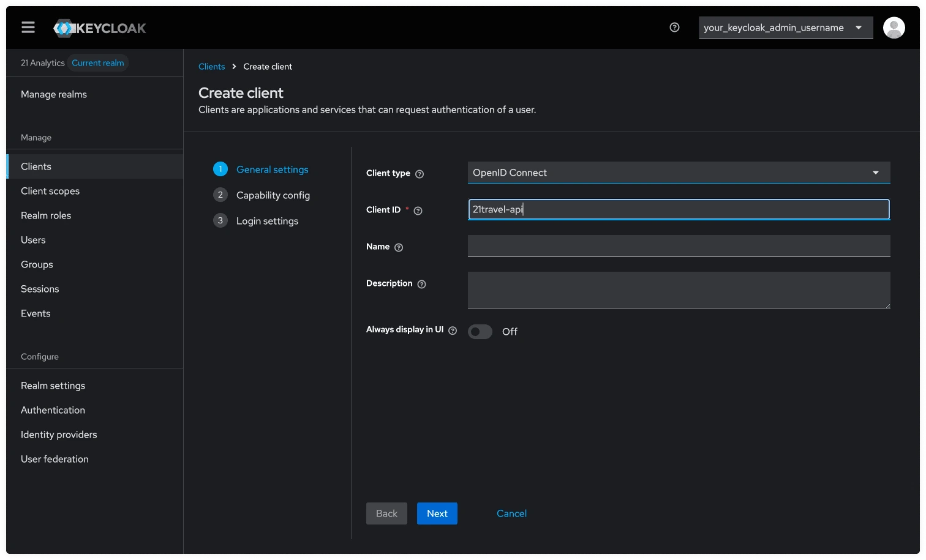Open the Client type OpenID Connect dropdown
The height and width of the screenshot is (560, 926).
point(875,173)
